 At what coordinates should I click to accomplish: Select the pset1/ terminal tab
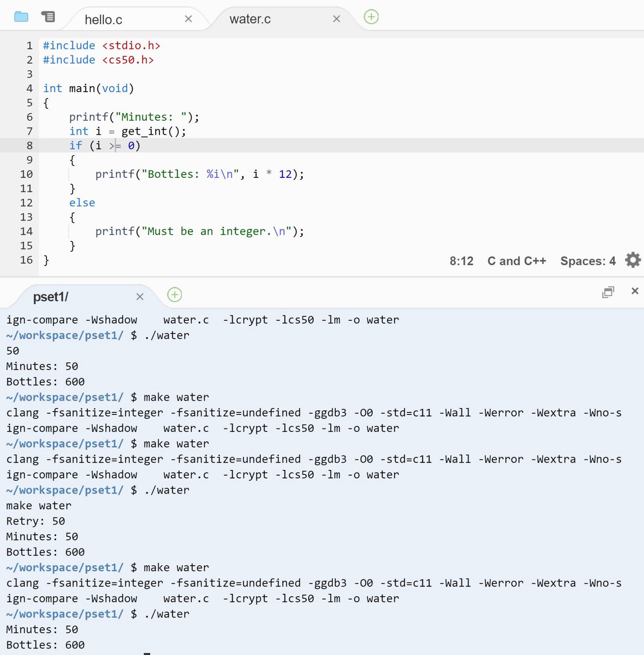point(51,297)
